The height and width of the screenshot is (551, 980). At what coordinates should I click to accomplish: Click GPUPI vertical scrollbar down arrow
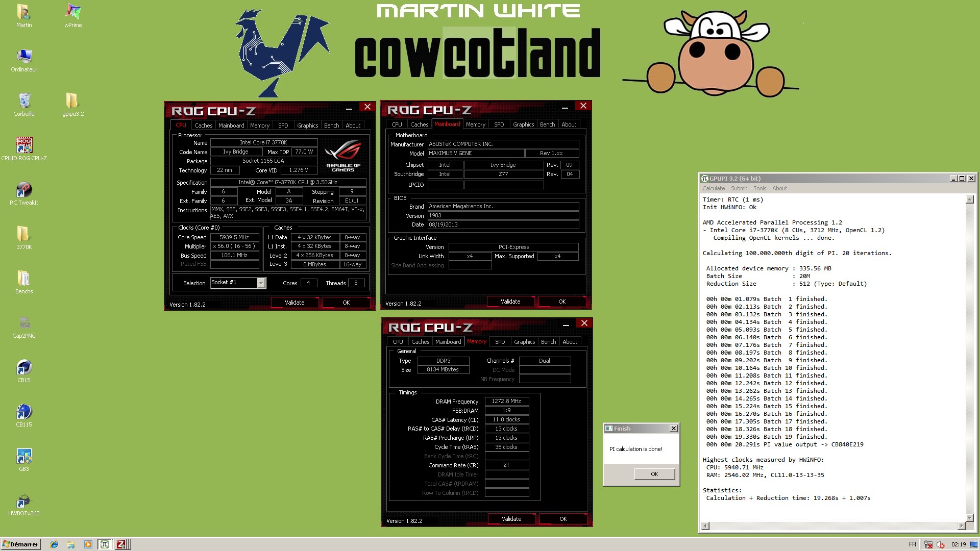[970, 517]
